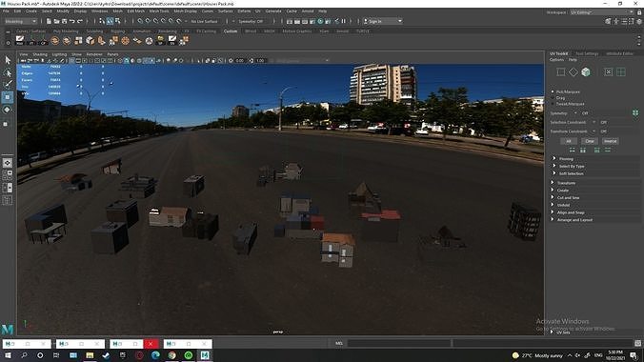The width and height of the screenshot is (644, 362).
Task: Click the Maya M logo icon at bottom left
Action: [x=8, y=329]
